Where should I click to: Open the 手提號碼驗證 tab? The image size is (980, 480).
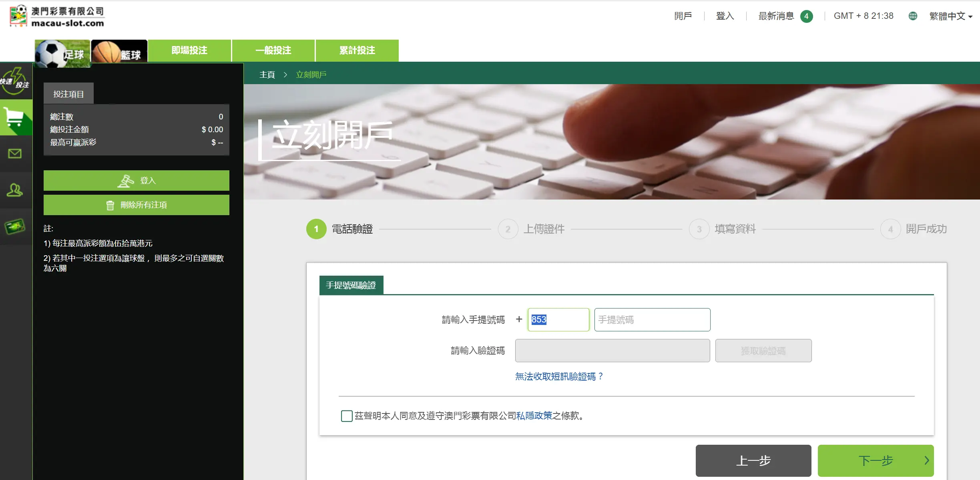351,285
